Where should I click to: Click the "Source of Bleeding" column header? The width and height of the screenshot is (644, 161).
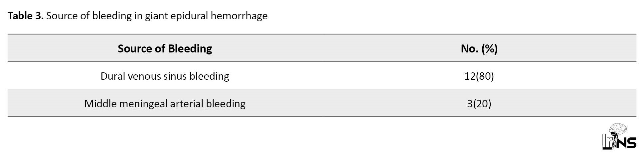tap(165, 48)
